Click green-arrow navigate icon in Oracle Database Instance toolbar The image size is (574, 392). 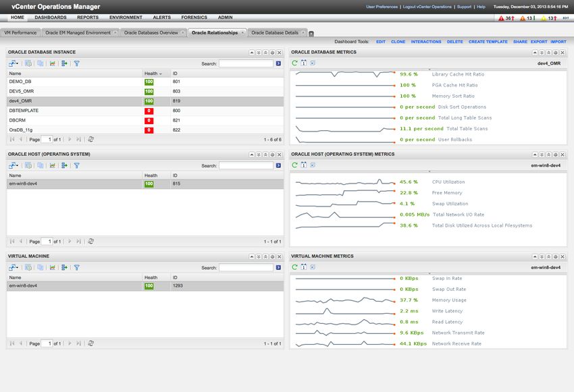(64, 63)
